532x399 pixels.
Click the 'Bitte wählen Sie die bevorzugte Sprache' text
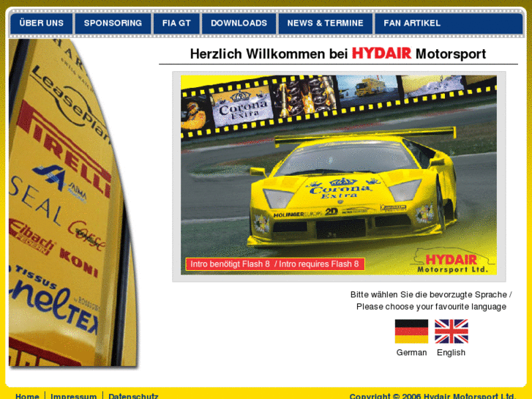[431, 294]
